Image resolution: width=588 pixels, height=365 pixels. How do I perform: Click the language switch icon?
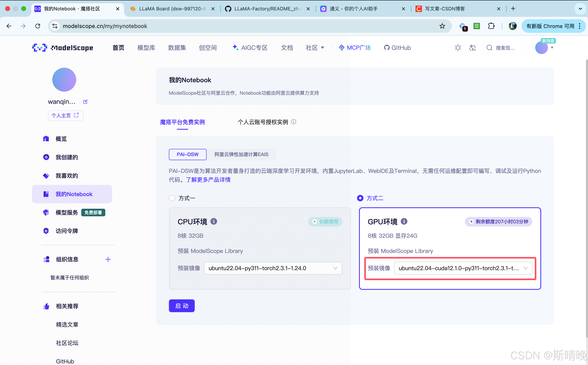(x=472, y=48)
